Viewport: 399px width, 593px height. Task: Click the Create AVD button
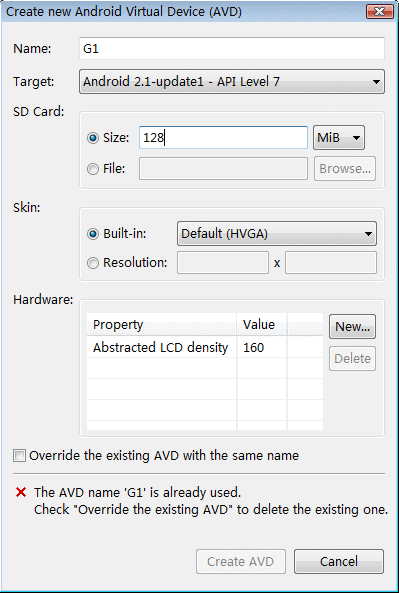(x=241, y=562)
